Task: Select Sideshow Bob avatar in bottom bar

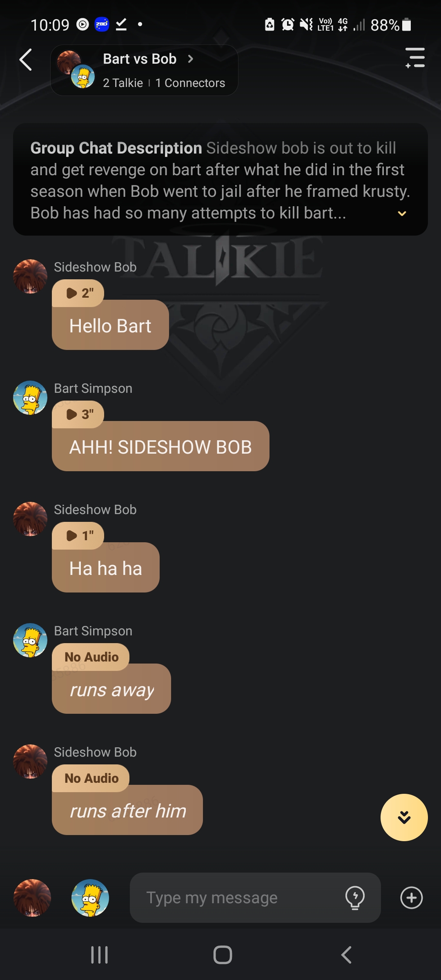Action: pos(32,898)
